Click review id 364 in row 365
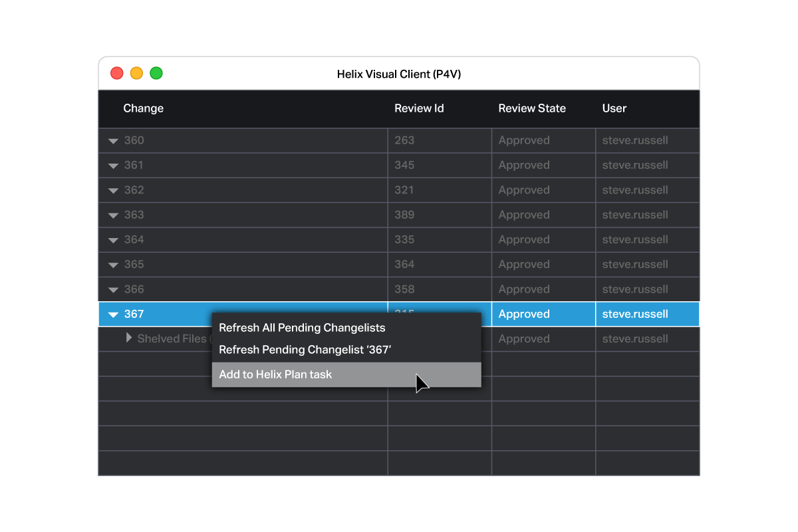The width and height of the screenshot is (798, 532). (404, 265)
